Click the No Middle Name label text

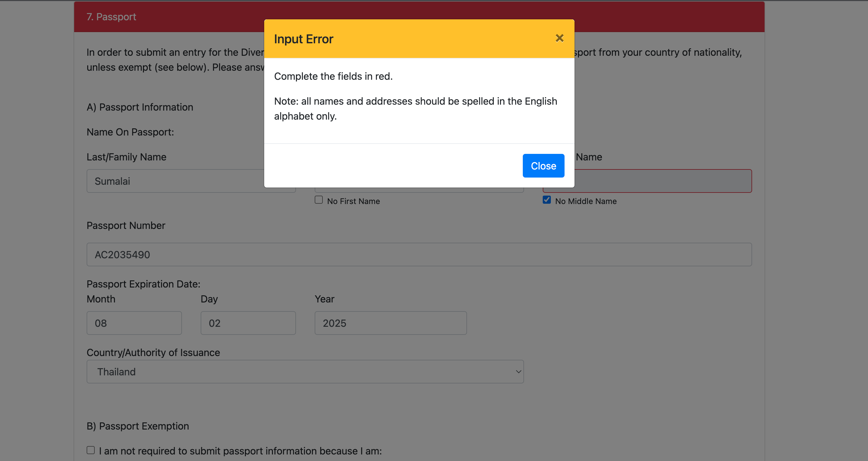586,201
